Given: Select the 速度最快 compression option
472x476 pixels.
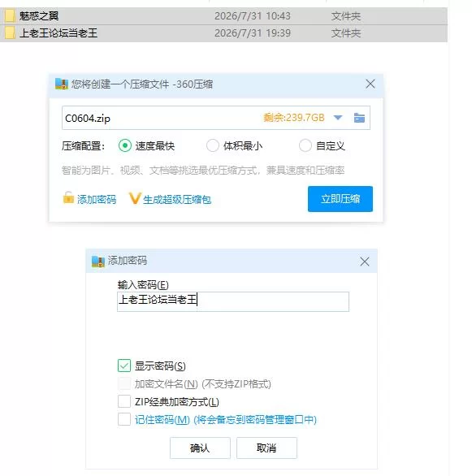Looking at the screenshot, I should tap(125, 145).
